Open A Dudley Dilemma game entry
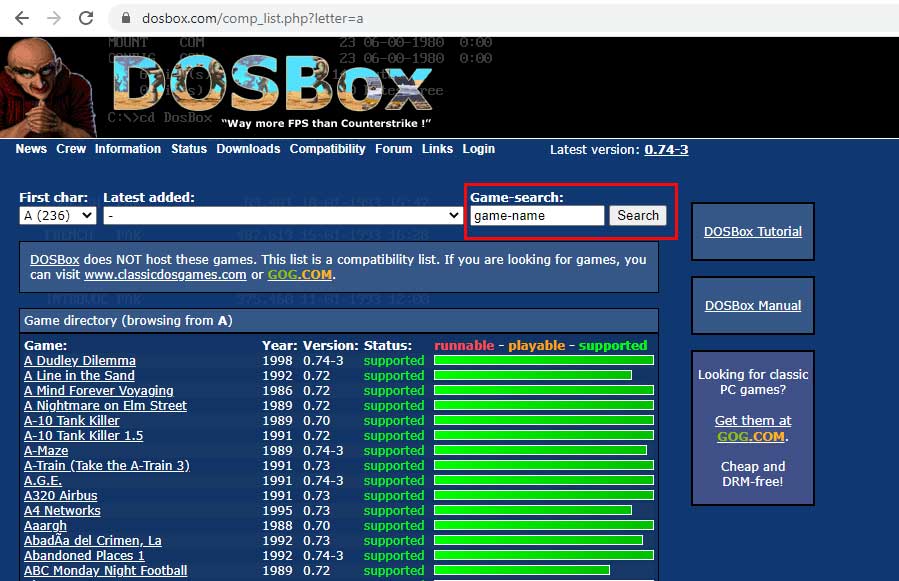 (80, 361)
